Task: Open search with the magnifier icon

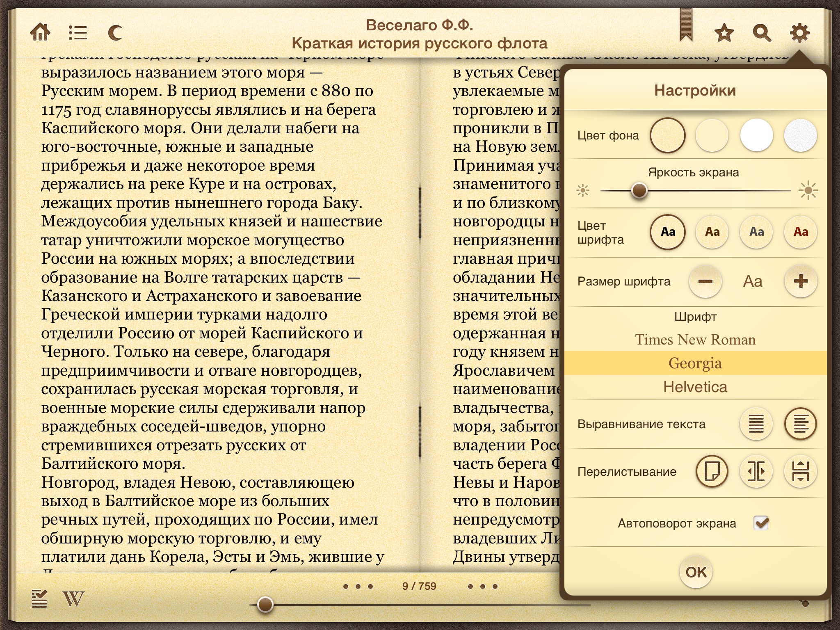Action: [x=762, y=32]
